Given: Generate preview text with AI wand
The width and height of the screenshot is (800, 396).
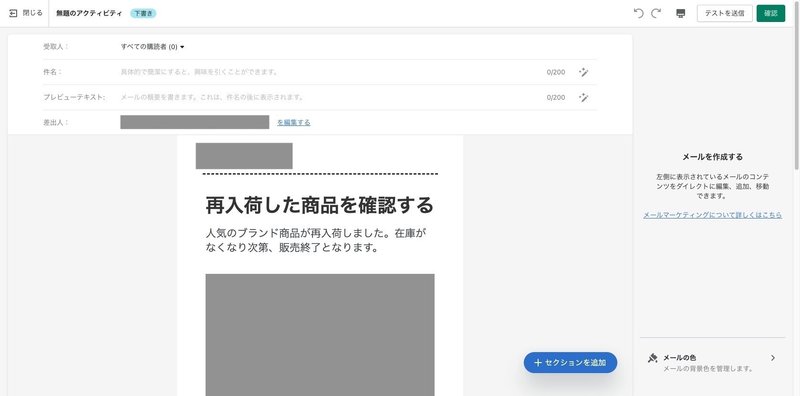Looking at the screenshot, I should pyautogui.click(x=584, y=97).
